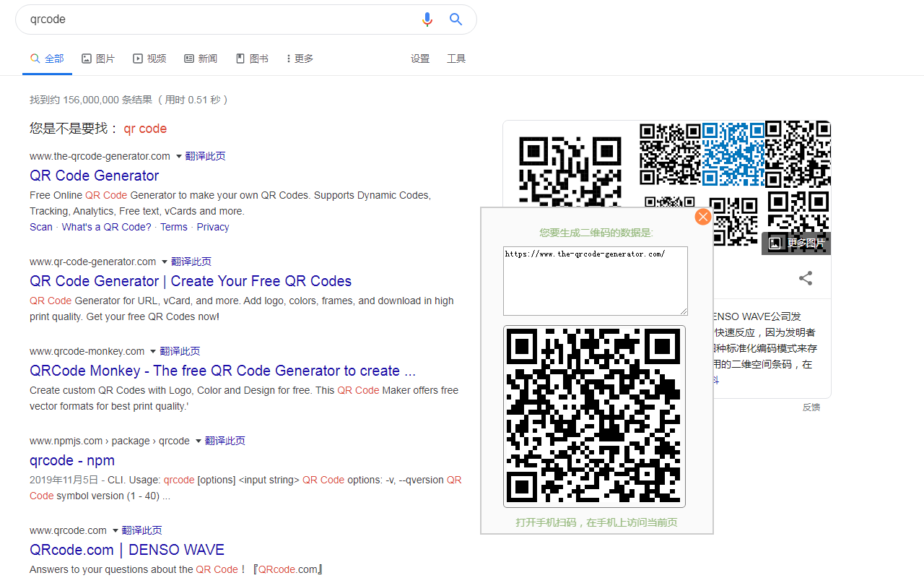Image resolution: width=924 pixels, height=578 pixels.
Task: Open the What's a QR Code? sitelink
Action: [107, 227]
